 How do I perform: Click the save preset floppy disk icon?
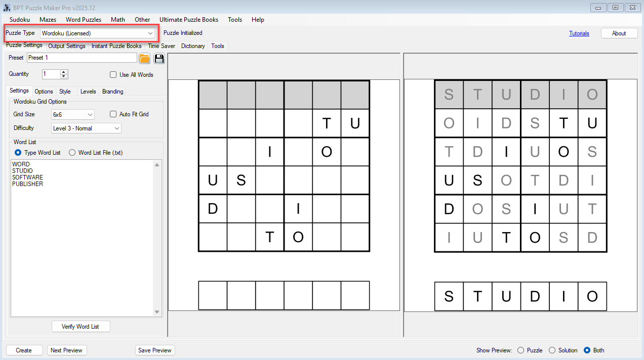pos(159,58)
